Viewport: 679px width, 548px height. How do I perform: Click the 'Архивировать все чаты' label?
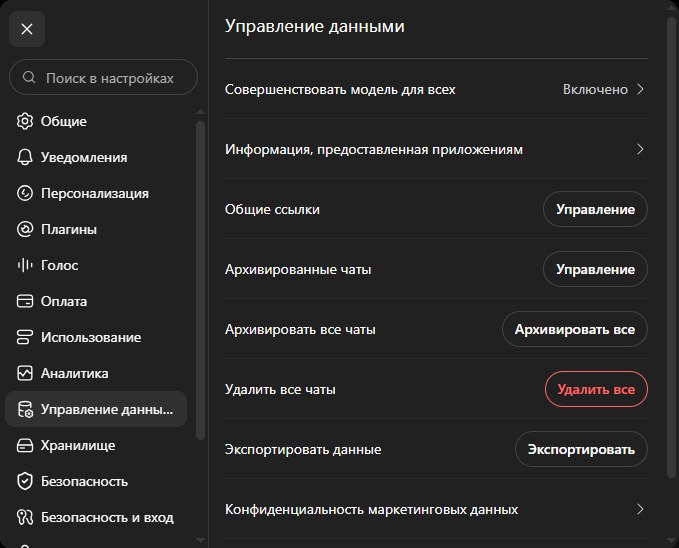pyautogui.click(x=300, y=329)
